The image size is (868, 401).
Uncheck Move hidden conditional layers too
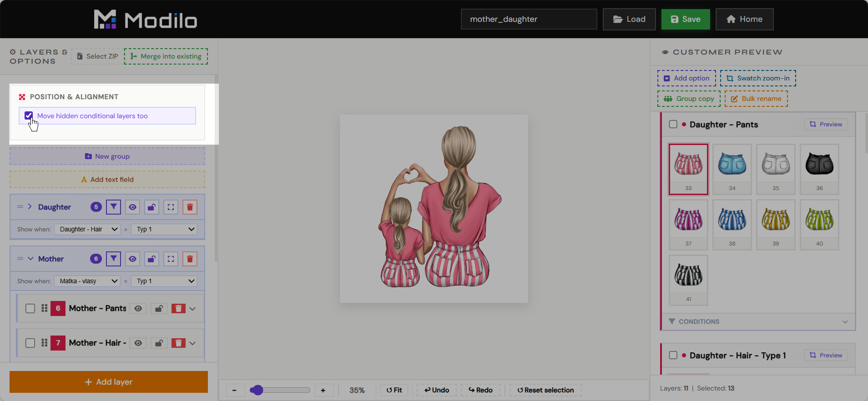tap(29, 115)
